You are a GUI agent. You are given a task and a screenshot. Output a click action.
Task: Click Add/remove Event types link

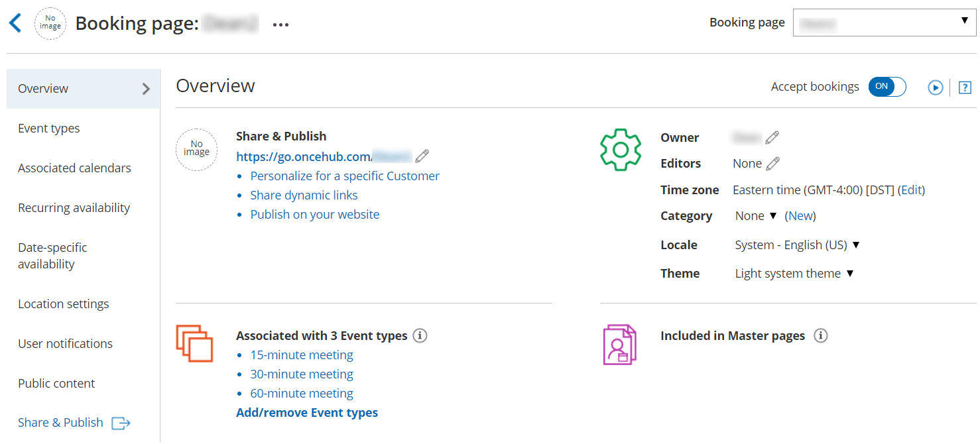[x=307, y=413]
